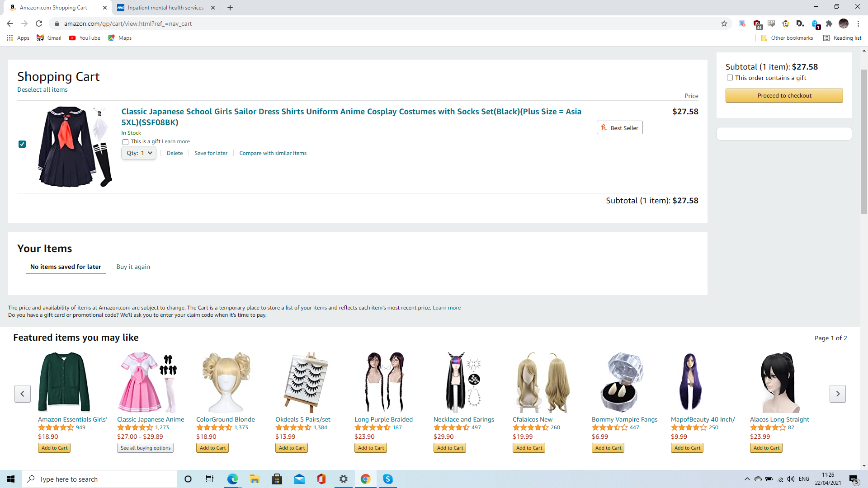868x488 pixels.
Task: Open Maps bookmark
Action: click(120, 38)
